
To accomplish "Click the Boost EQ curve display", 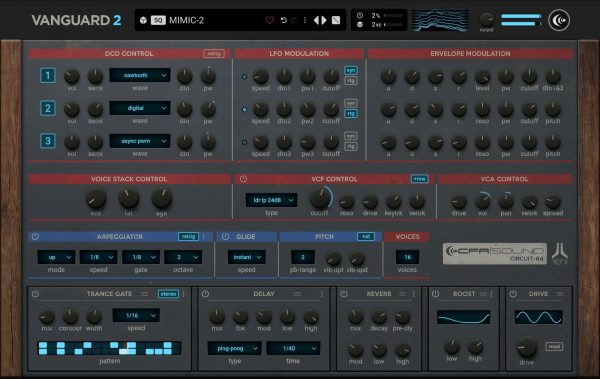I will (463, 317).
